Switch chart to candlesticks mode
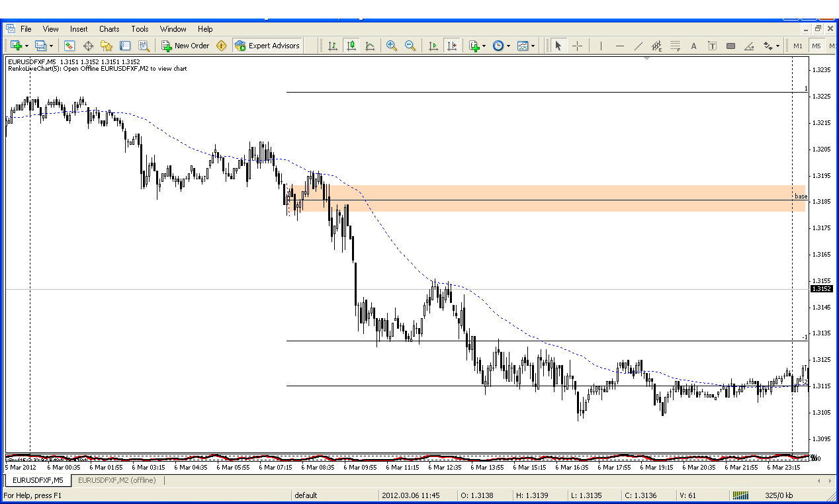The height and width of the screenshot is (504, 839). click(x=351, y=46)
